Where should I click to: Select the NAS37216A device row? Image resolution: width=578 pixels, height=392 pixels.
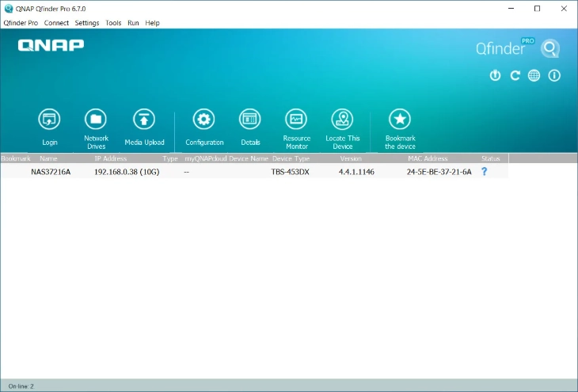[x=254, y=172]
